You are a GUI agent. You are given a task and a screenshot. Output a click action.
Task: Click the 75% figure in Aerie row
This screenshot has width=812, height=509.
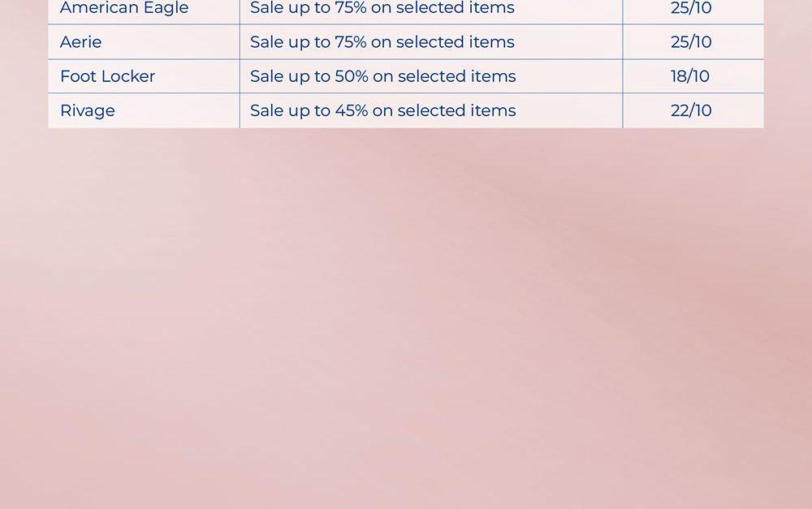(x=350, y=42)
